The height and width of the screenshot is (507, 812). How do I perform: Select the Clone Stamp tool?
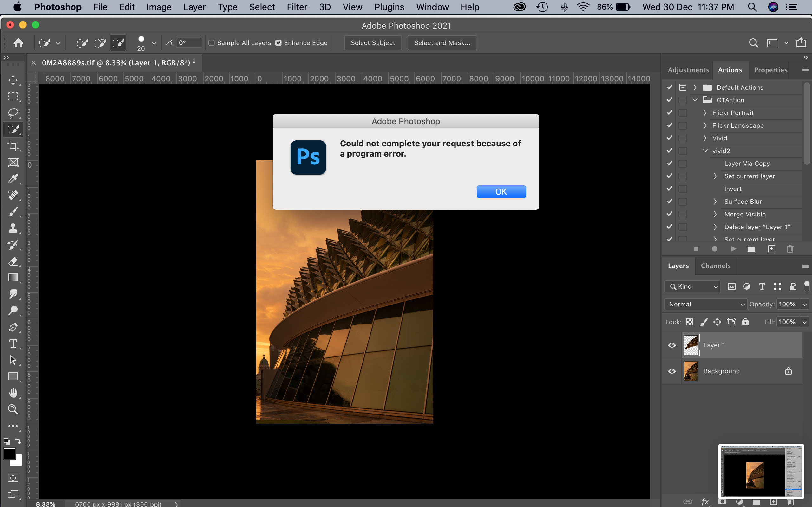pos(13,228)
